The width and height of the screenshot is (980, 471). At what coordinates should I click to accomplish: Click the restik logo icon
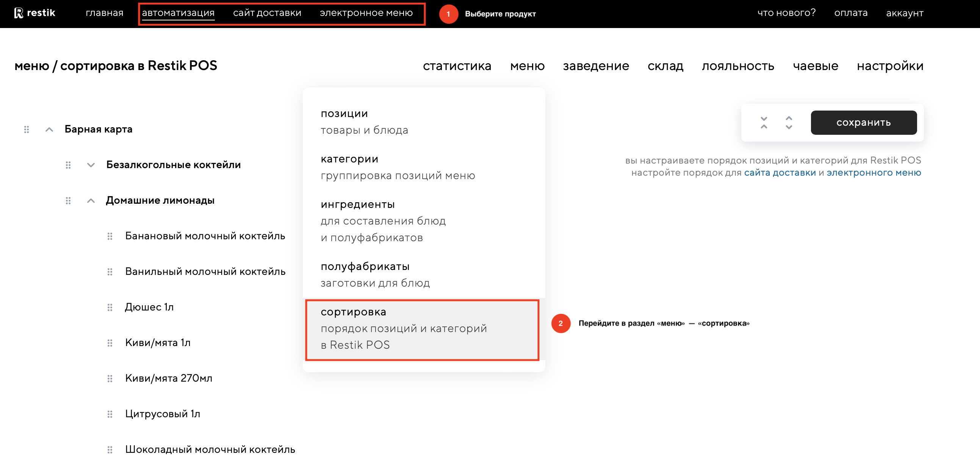[19, 13]
